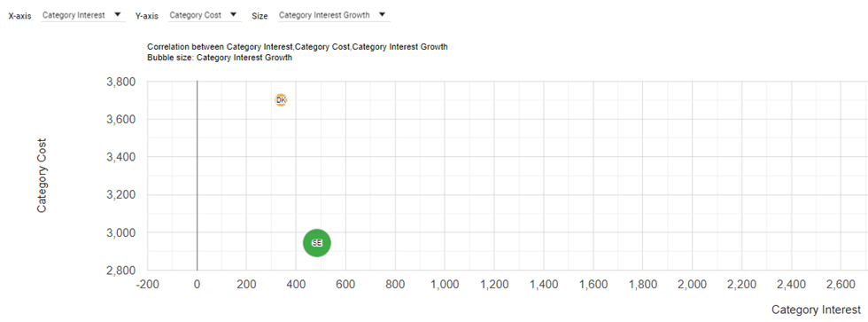Viewport: 868px width, 322px height.
Task: Open the X-axis Category Interest dropdown
Action: coord(81,15)
